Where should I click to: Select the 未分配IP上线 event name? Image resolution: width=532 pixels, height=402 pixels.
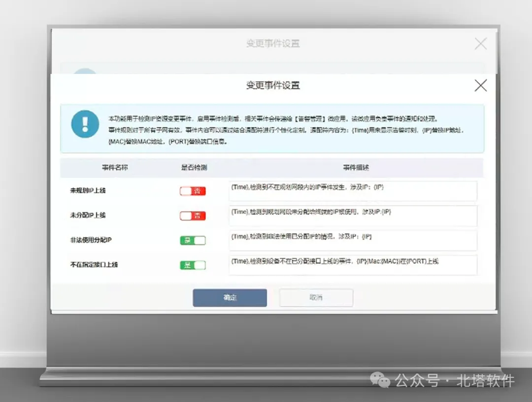pos(88,215)
